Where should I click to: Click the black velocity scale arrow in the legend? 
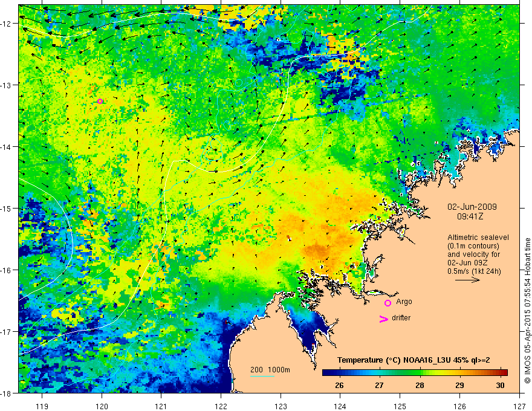467,280
